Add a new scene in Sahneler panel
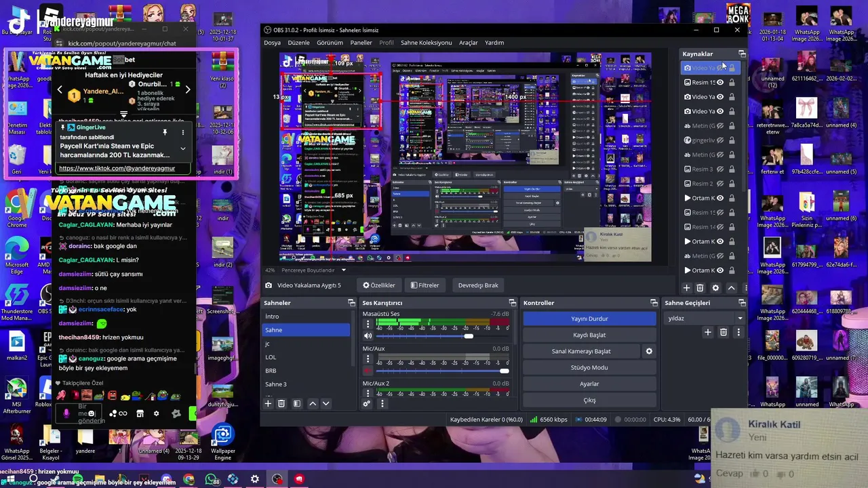Viewport: 868px width, 488px height. click(268, 403)
